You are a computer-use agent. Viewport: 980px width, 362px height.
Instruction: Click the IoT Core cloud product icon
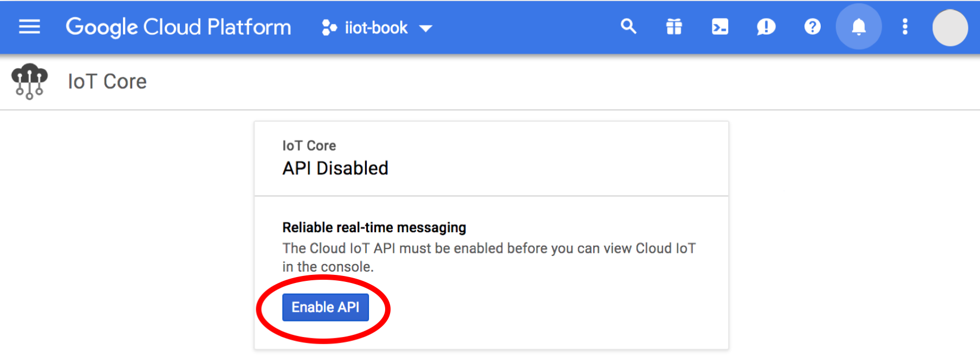click(29, 81)
